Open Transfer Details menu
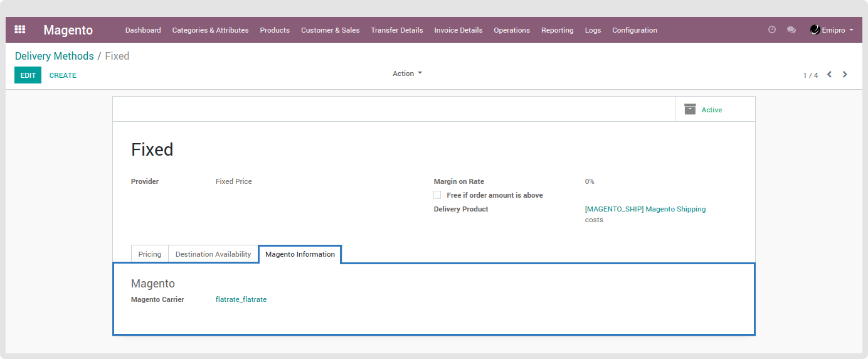The width and height of the screenshot is (868, 359). 397,30
